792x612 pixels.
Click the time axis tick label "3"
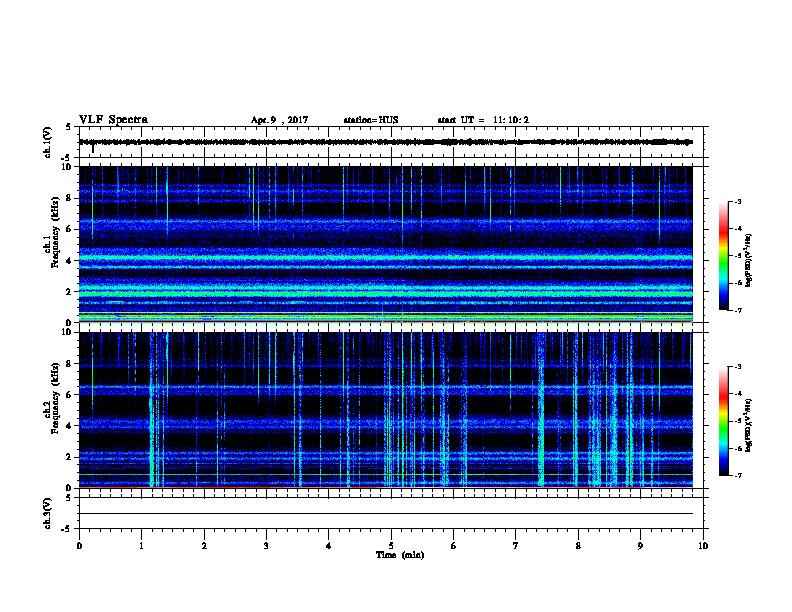click(x=266, y=546)
